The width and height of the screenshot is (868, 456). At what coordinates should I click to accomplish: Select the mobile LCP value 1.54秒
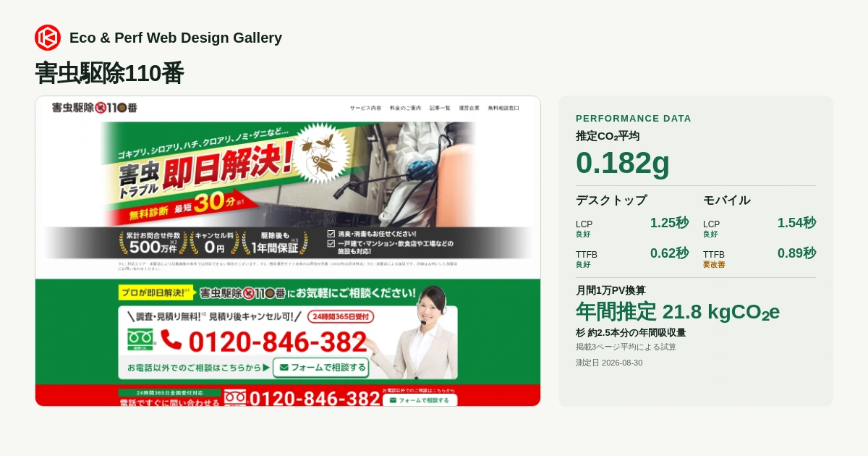[796, 223]
